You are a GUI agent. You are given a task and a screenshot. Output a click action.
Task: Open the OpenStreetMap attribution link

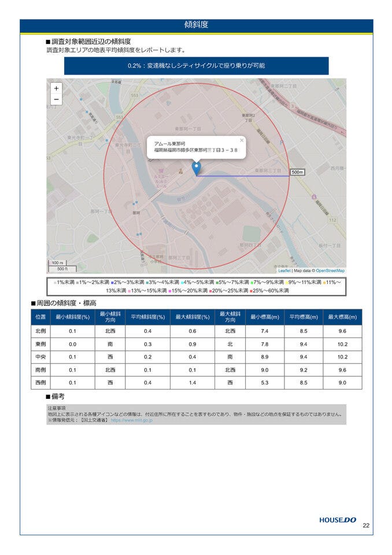tap(330, 271)
